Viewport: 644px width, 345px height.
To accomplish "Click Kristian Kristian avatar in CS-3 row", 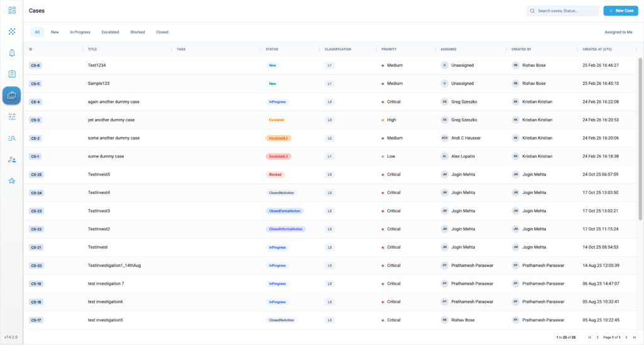I will (x=516, y=120).
